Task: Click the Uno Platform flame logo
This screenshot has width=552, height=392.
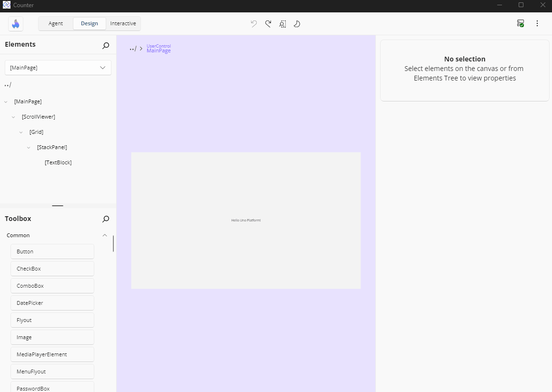Action: [15, 23]
